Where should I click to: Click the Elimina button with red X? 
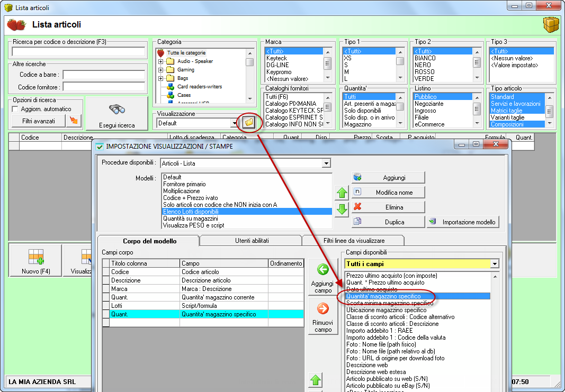(388, 207)
